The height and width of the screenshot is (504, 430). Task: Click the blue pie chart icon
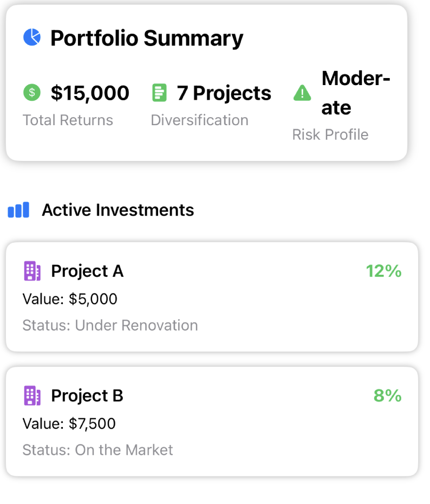point(32,37)
